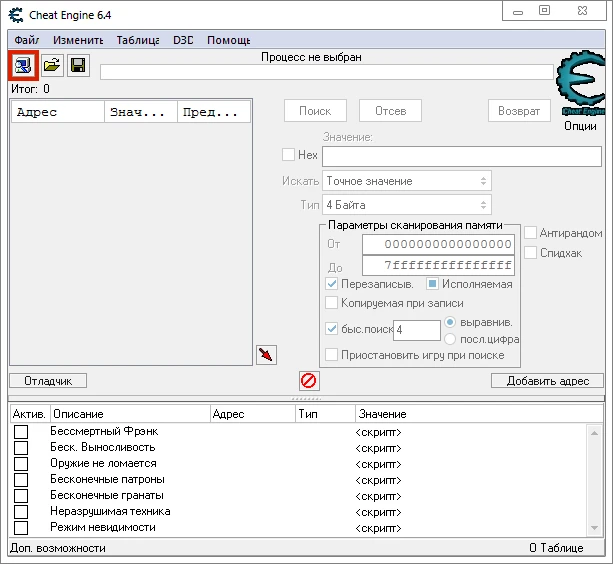Click Доп. возможности in status bar
The height and width of the screenshot is (564, 613).
click(x=58, y=548)
